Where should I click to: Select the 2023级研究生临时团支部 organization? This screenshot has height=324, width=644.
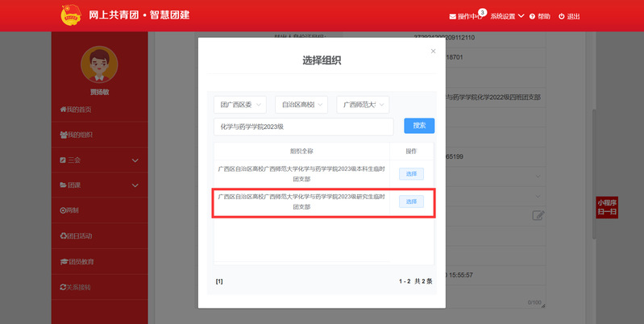[x=411, y=201]
